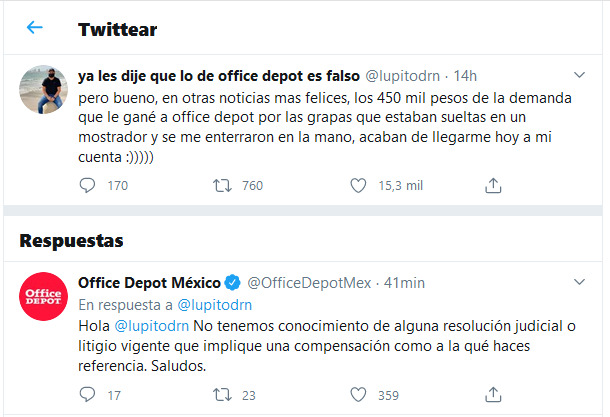Viewport: 610px width, 417px height.
Task: Expand options chevron on Office Depot reply
Action: click(578, 283)
